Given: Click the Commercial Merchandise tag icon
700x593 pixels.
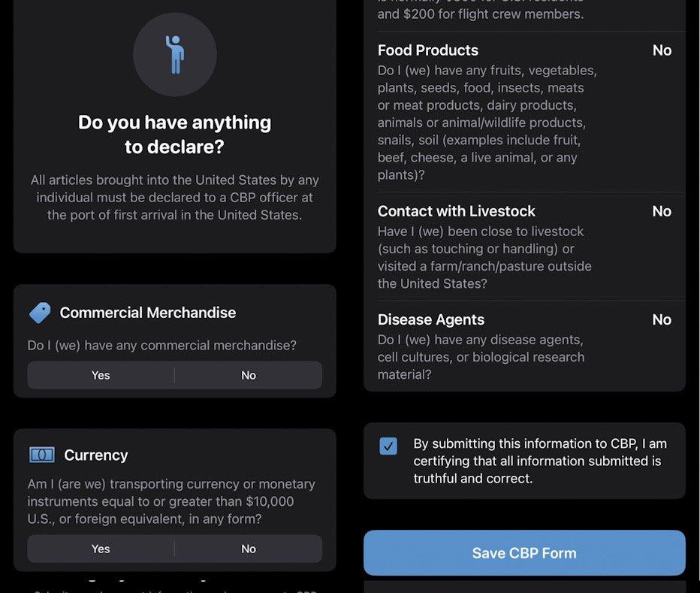Looking at the screenshot, I should tap(40, 313).
